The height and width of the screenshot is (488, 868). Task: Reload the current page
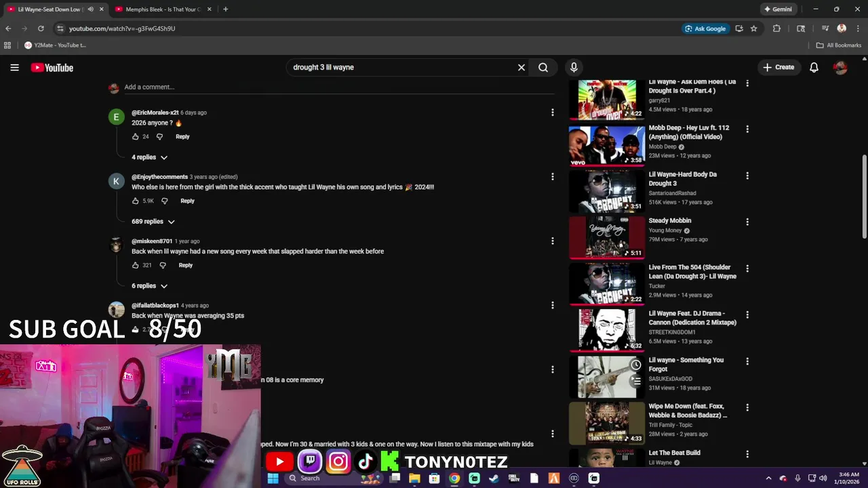41,28
